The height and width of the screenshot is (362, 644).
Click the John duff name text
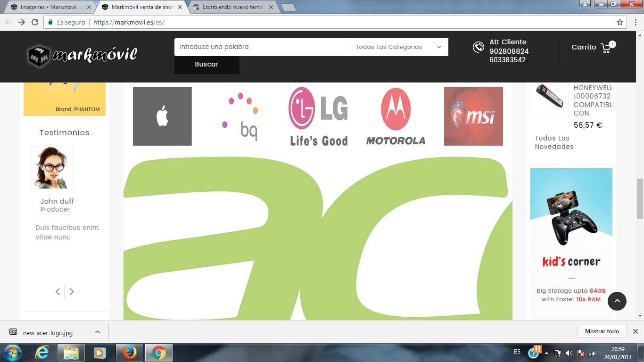coord(57,201)
